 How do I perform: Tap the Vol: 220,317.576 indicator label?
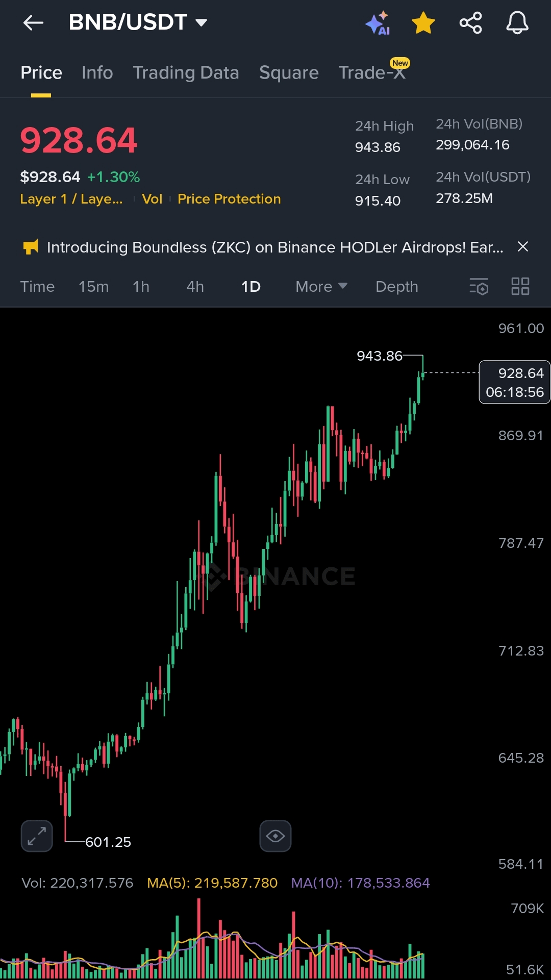(78, 883)
